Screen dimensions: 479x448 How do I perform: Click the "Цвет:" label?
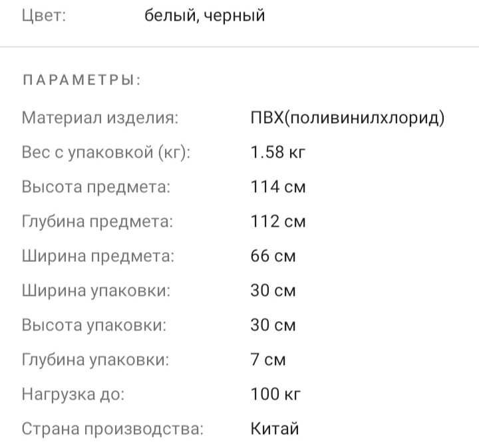pyautogui.click(x=44, y=15)
